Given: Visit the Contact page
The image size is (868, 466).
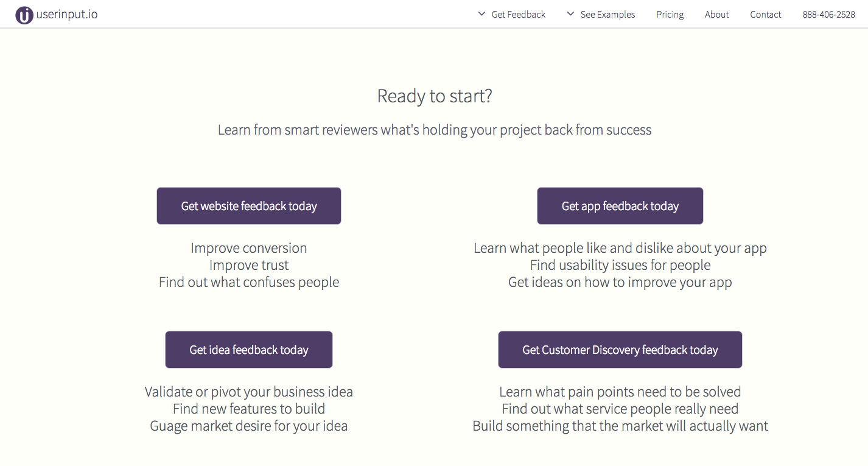Looking at the screenshot, I should click(x=766, y=15).
